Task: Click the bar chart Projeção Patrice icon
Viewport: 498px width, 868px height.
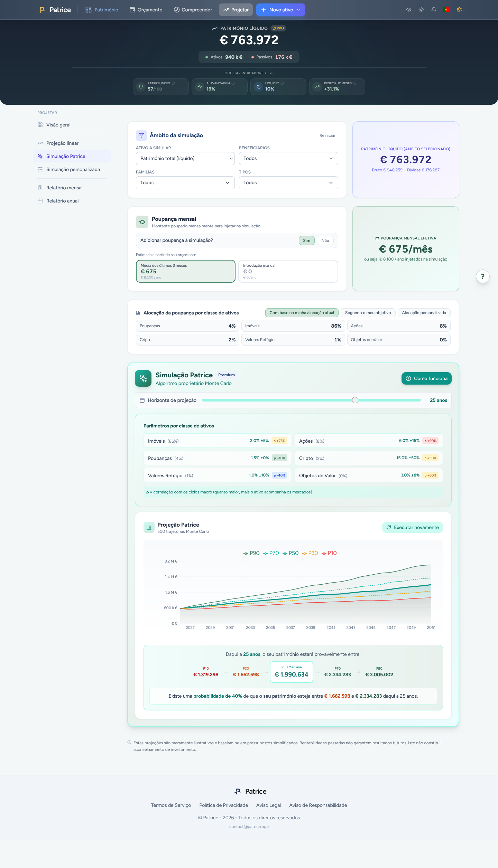Action: click(149, 527)
